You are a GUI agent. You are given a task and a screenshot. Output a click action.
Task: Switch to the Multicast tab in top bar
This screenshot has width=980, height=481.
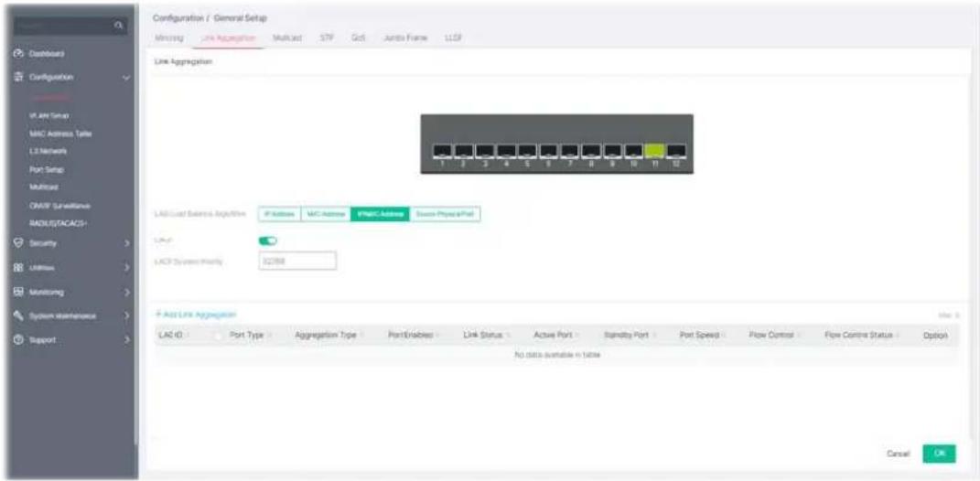pyautogui.click(x=288, y=38)
